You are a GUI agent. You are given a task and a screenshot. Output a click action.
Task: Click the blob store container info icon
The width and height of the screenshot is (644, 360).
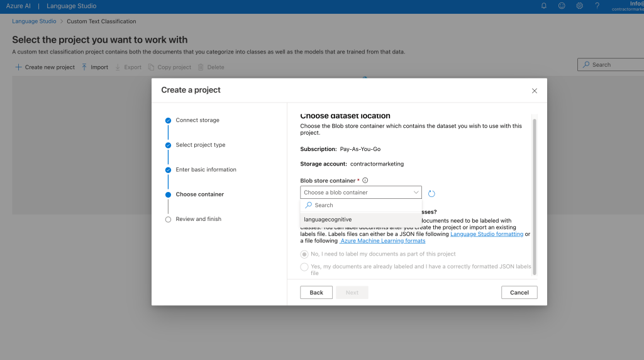point(365,181)
